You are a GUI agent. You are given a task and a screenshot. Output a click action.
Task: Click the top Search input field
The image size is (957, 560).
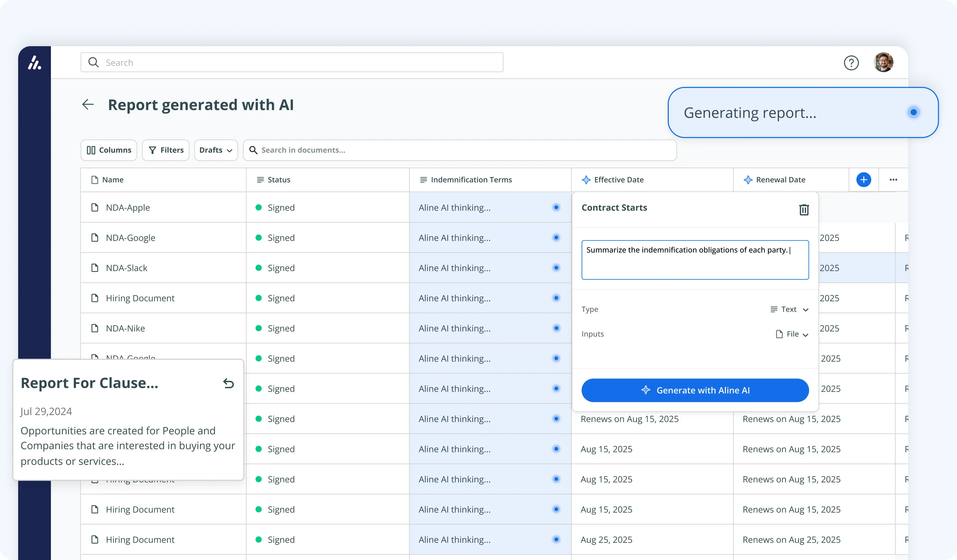point(292,63)
